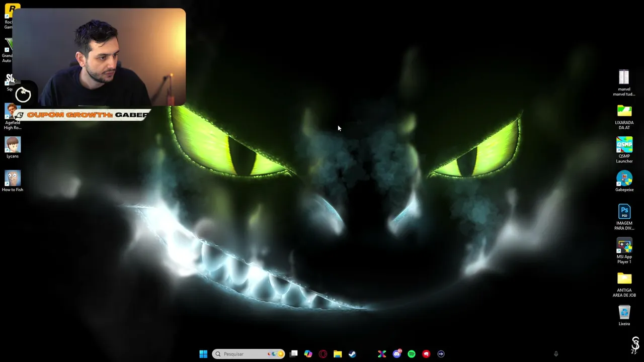Open Steam from the taskbar
Viewport: 644px width, 362px height.
[352, 354]
